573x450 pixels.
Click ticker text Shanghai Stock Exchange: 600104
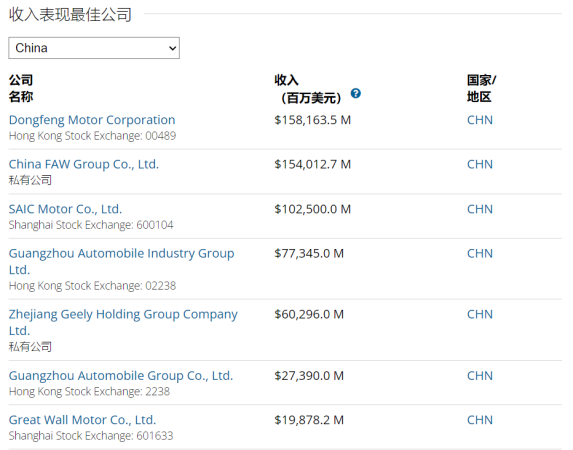[91, 225]
